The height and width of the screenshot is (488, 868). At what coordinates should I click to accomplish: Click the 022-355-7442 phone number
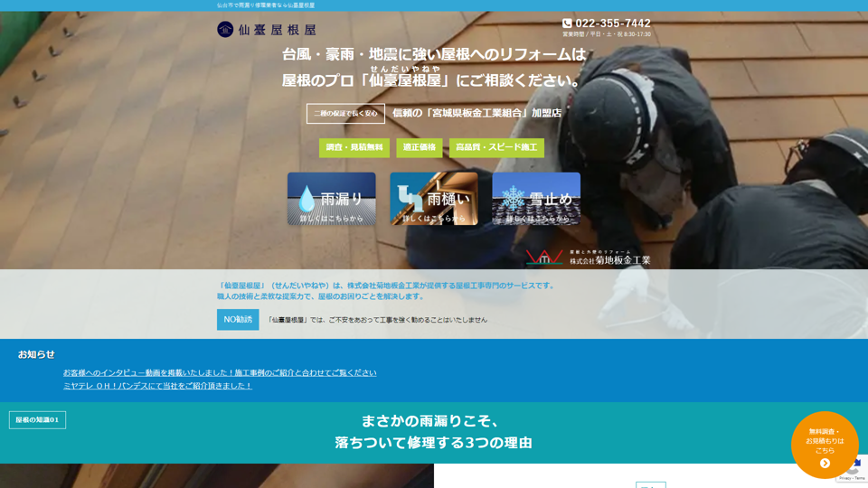click(612, 23)
